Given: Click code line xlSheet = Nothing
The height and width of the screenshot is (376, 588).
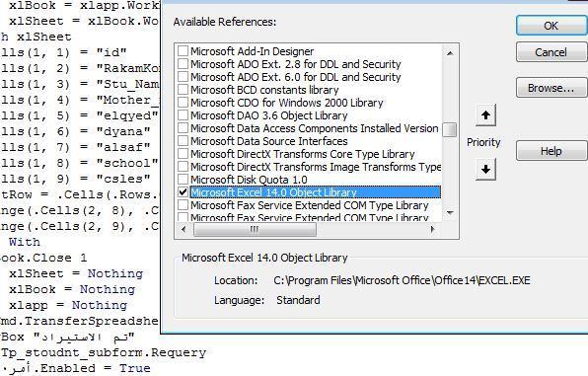Looking at the screenshot, I should pos(76,273).
